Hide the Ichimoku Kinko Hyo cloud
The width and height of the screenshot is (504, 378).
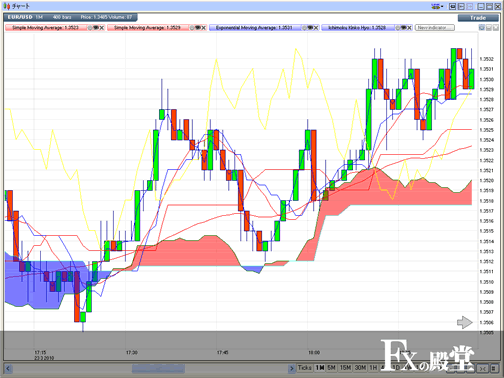click(404, 28)
